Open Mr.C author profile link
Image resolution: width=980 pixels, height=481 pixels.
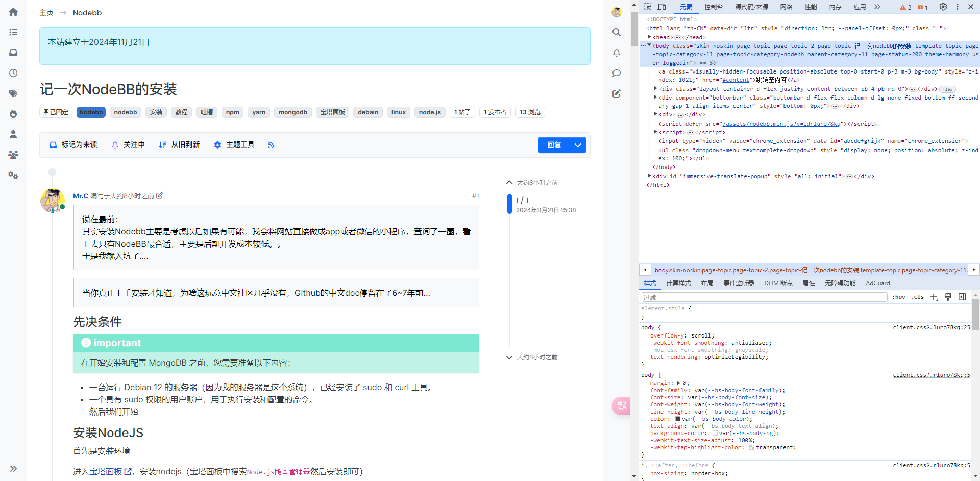81,196
